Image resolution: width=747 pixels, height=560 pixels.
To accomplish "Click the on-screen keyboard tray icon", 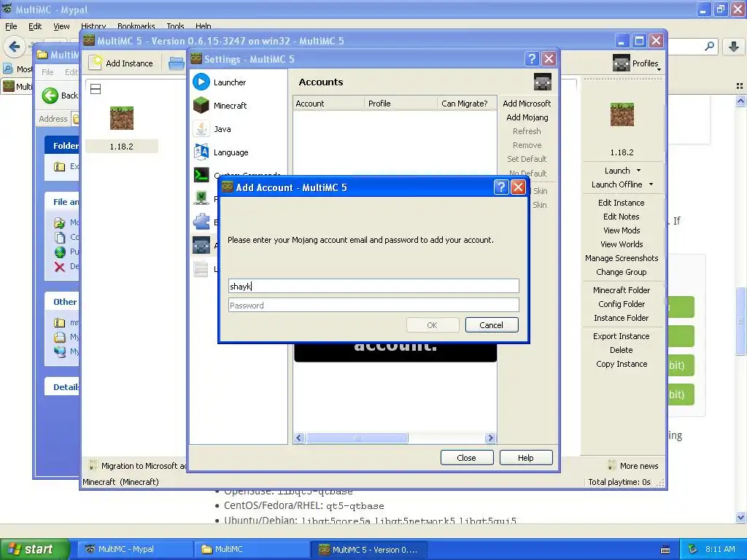I will 665,550.
